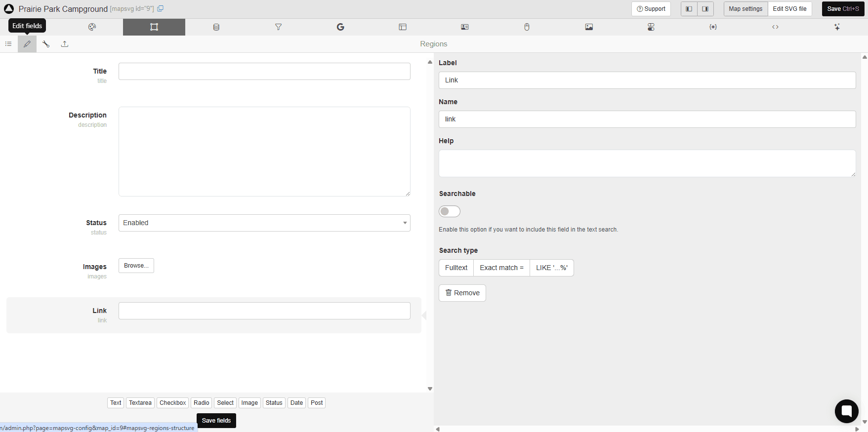This screenshot has width=868, height=432.
Task: Toggle the Searchable switch
Action: tap(450, 211)
